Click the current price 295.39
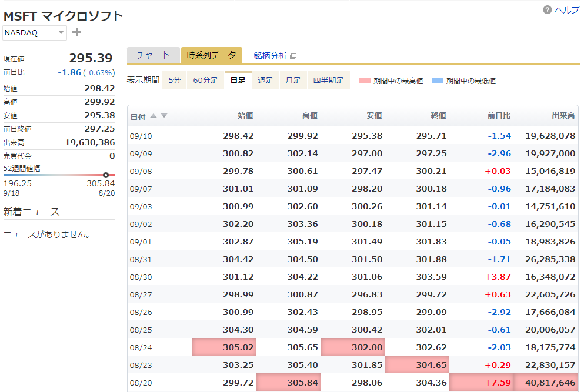Viewport: 584px width, 392px height. [x=91, y=58]
